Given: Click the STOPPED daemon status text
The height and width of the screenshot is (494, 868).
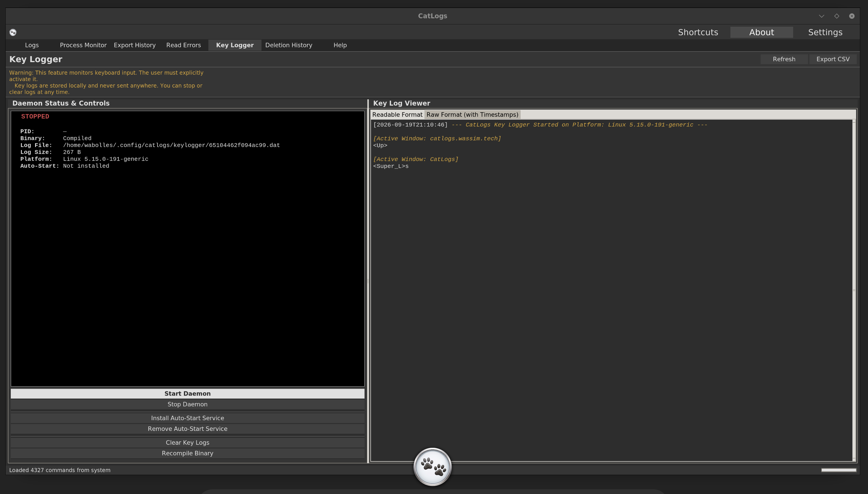Looking at the screenshot, I should click(x=35, y=116).
